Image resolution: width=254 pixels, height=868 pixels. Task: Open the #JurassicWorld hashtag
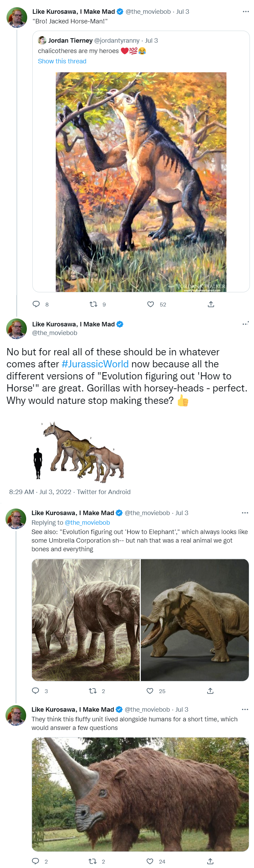(x=95, y=364)
